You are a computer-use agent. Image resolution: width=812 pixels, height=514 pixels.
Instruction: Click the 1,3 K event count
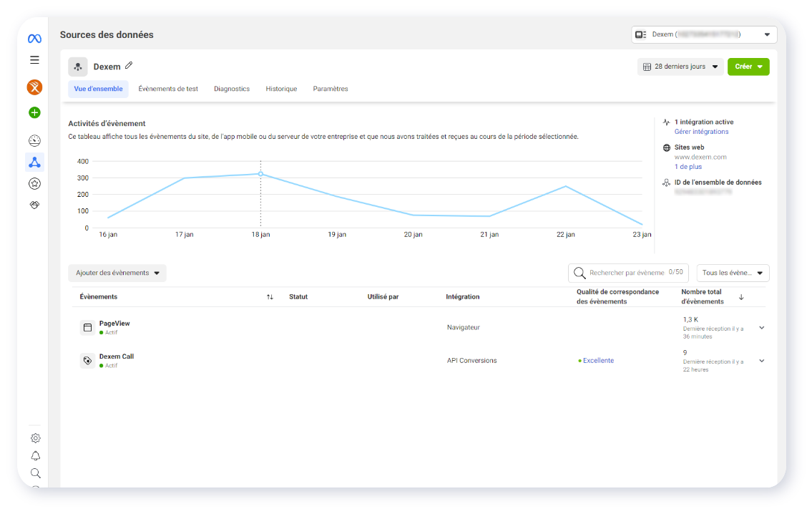tap(691, 320)
